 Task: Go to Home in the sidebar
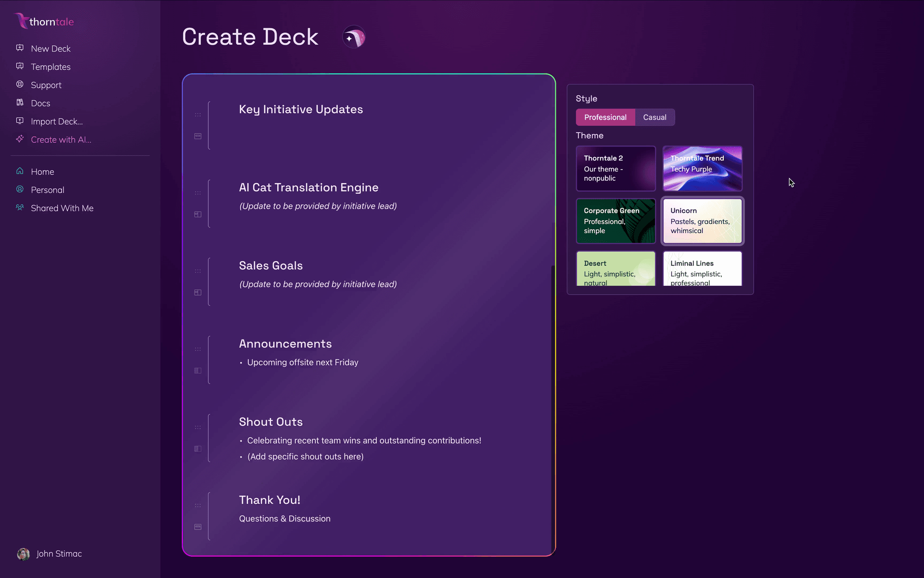point(42,171)
